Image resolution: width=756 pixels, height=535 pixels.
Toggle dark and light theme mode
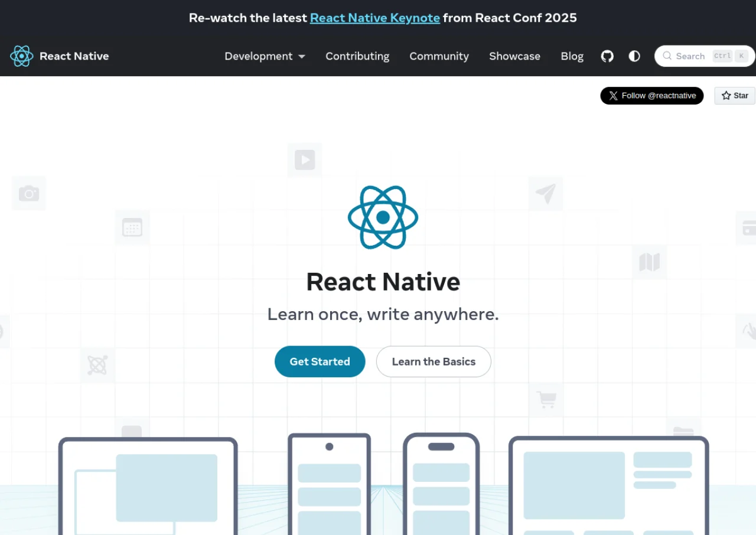click(x=634, y=56)
